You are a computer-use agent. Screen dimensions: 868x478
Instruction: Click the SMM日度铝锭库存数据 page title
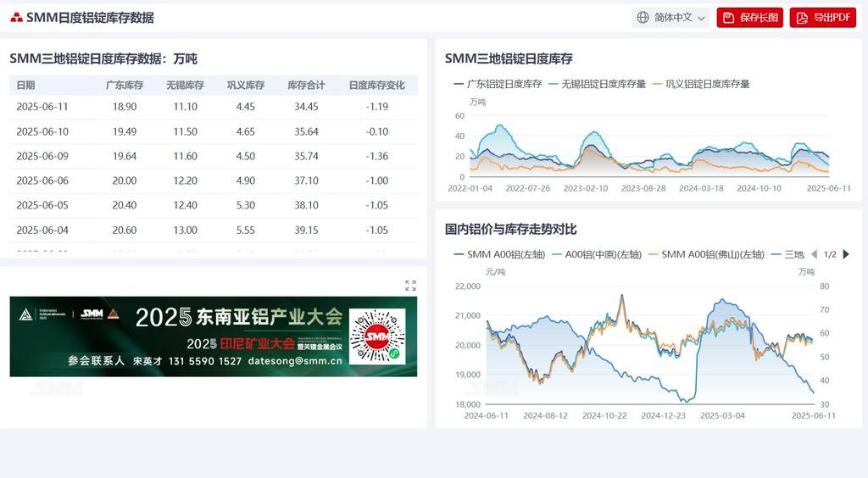(90, 18)
